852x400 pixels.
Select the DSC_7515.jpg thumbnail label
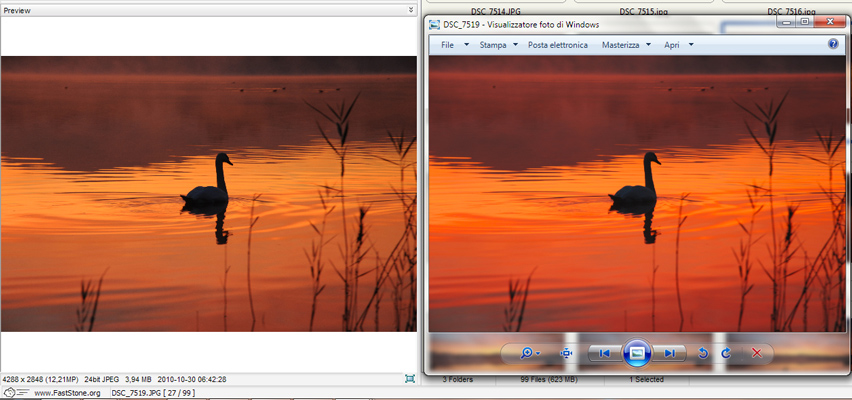coord(642,11)
